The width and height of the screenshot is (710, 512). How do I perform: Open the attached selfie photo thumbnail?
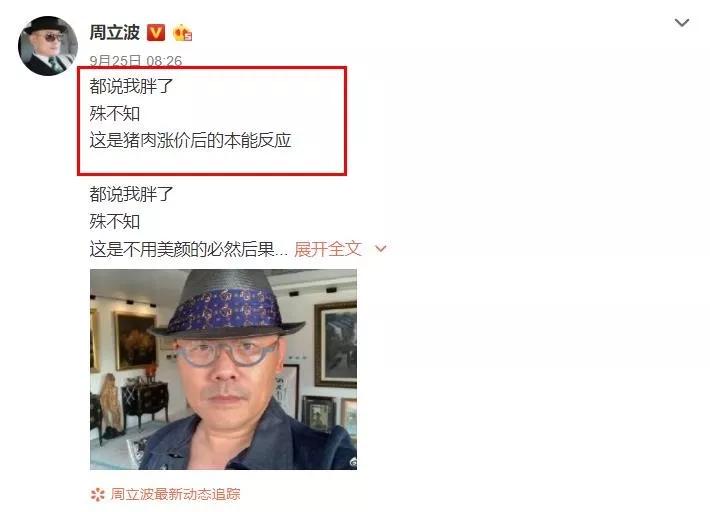click(x=223, y=369)
